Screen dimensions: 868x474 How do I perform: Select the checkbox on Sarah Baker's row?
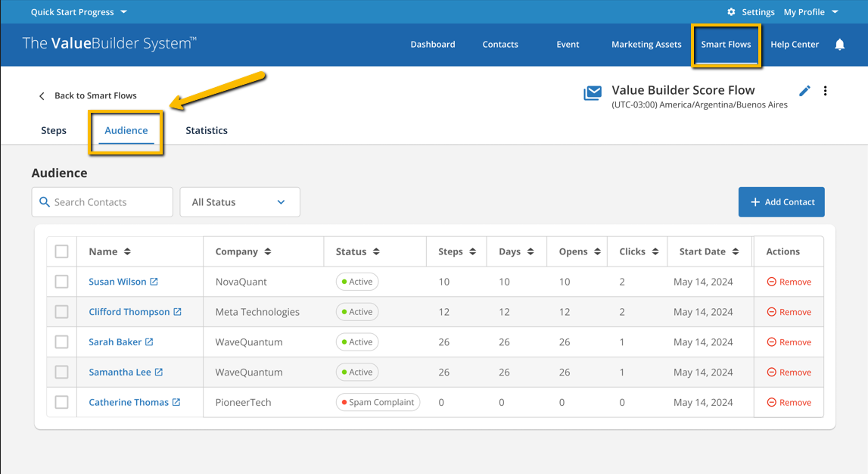click(x=61, y=341)
